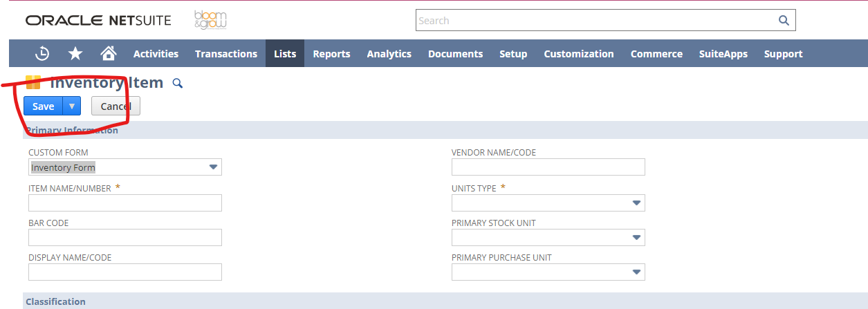This screenshot has width=868, height=309.
Task: Open the Commerce menu
Action: [x=656, y=54]
